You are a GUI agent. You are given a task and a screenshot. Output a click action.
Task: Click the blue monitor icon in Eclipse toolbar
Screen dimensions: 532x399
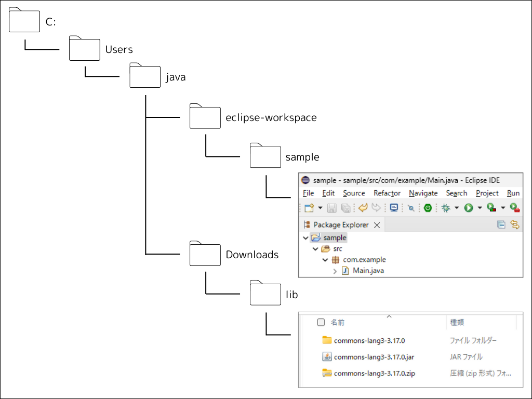[394, 207]
